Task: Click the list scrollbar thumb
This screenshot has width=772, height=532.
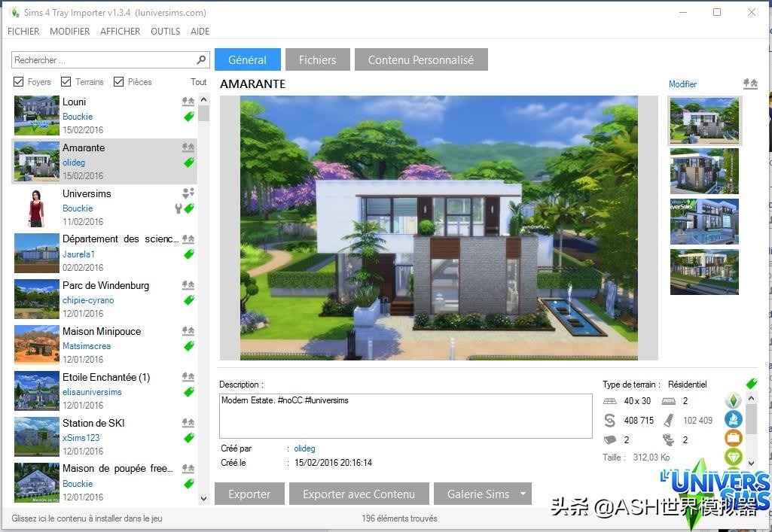Action: tap(204, 113)
